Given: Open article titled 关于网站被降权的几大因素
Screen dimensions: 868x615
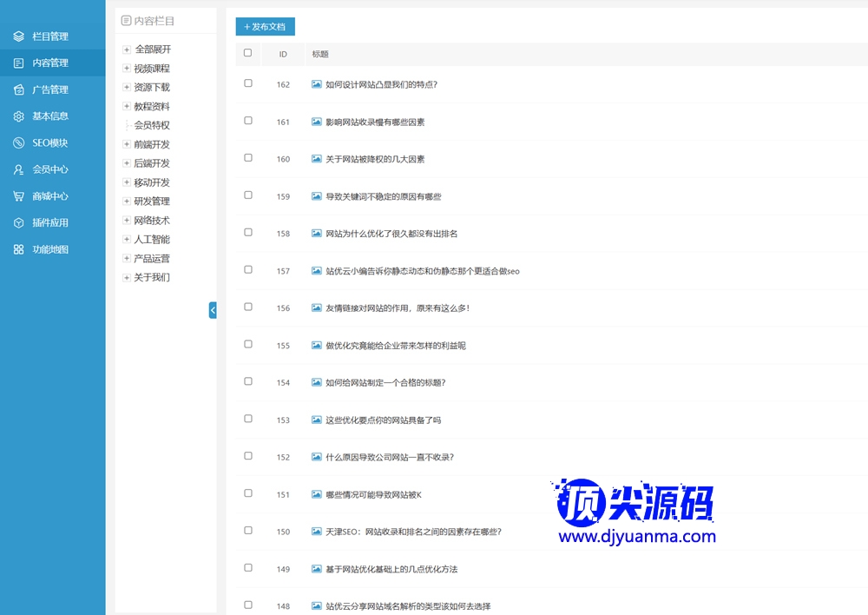Looking at the screenshot, I should 375,159.
